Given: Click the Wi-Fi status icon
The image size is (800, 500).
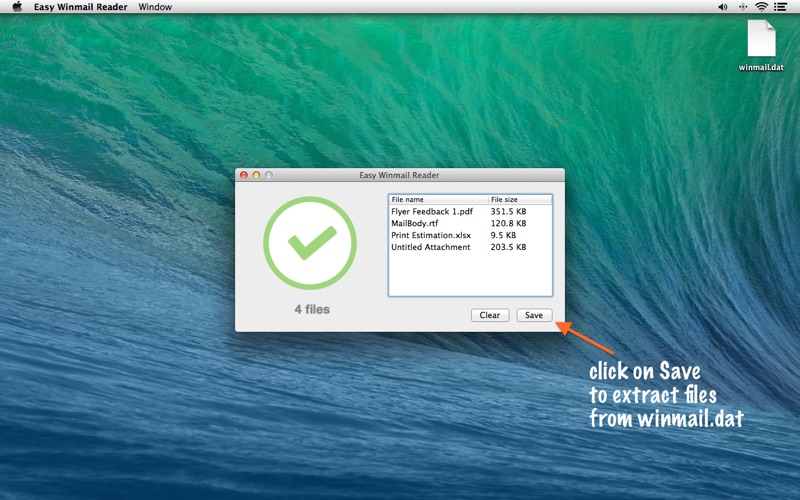Looking at the screenshot, I should pyautogui.click(x=761, y=7).
